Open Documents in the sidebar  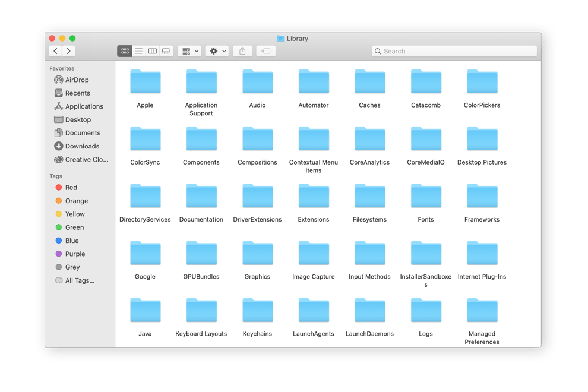(78, 133)
